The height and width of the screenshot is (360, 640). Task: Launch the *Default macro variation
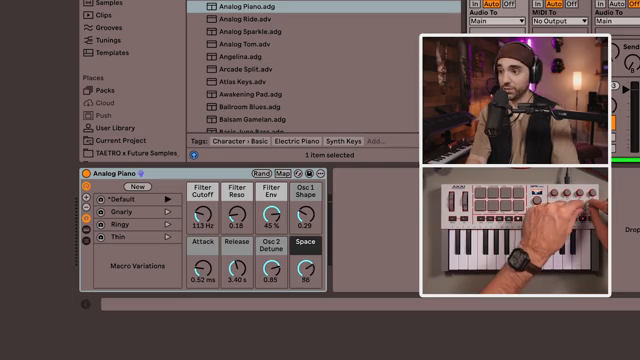tap(168, 199)
